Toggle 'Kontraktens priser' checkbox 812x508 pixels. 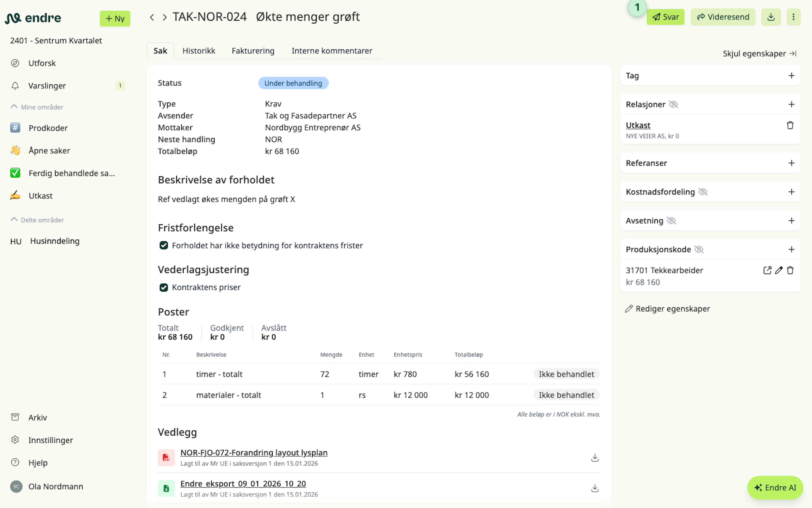pyautogui.click(x=164, y=287)
